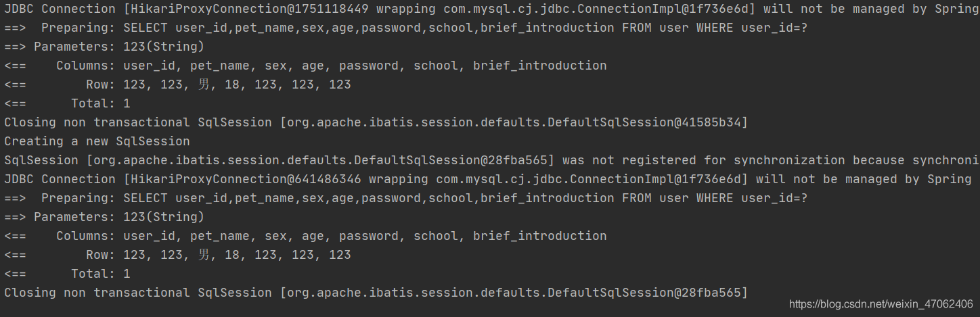Click the second "Total: 1" line
Screen dimensions: 980x317
click(67, 274)
